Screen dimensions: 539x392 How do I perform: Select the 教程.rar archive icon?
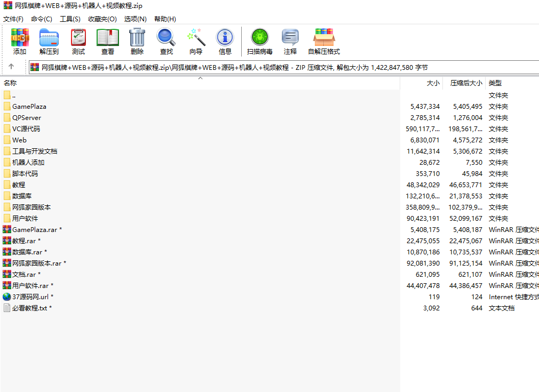tap(7, 241)
